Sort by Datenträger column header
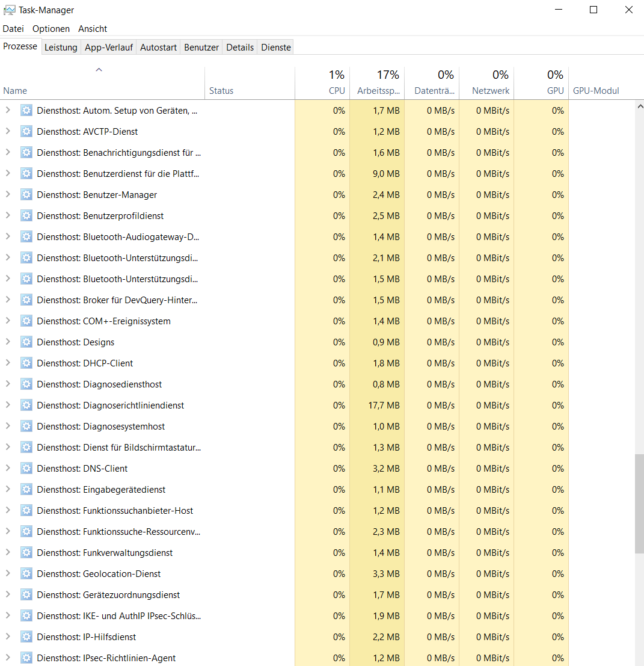Screen dimensions: 644x666 pyautogui.click(x=432, y=83)
